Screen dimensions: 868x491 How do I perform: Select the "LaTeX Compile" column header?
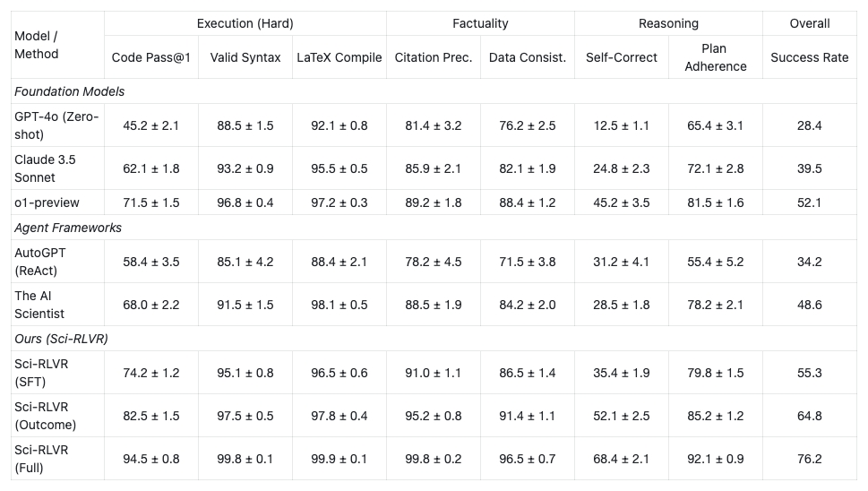(339, 57)
